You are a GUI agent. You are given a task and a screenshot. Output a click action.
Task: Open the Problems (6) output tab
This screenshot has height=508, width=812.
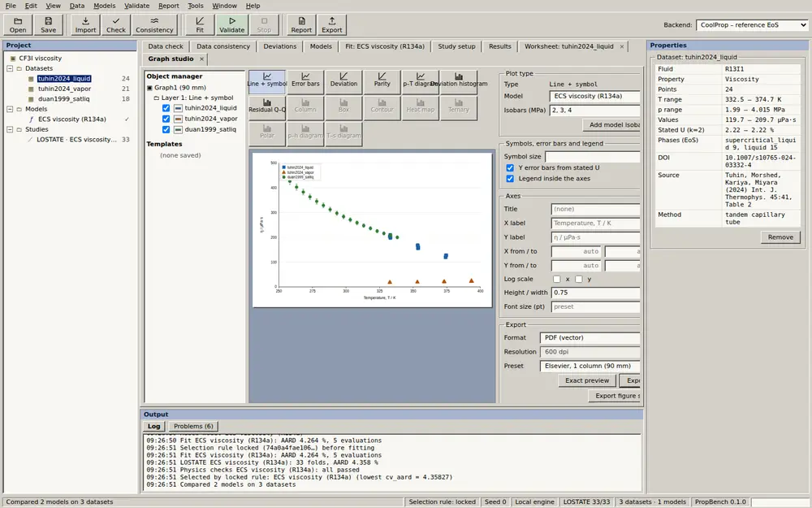(193, 426)
